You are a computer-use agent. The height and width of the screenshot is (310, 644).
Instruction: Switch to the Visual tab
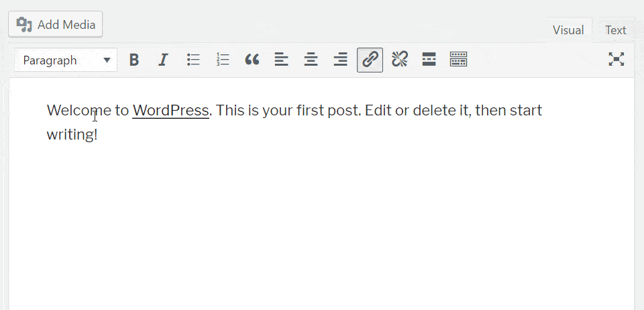click(x=568, y=30)
